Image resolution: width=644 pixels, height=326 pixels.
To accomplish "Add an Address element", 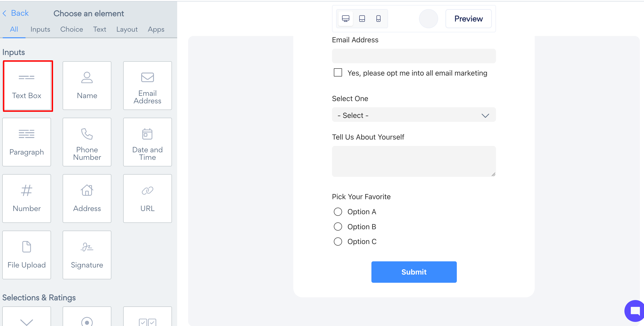I will [x=87, y=199].
